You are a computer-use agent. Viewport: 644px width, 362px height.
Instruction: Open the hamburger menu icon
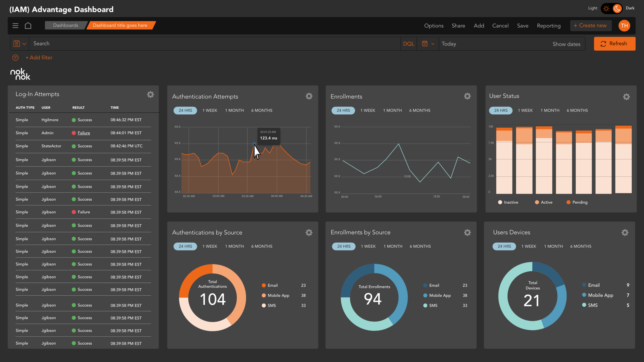coord(15,26)
